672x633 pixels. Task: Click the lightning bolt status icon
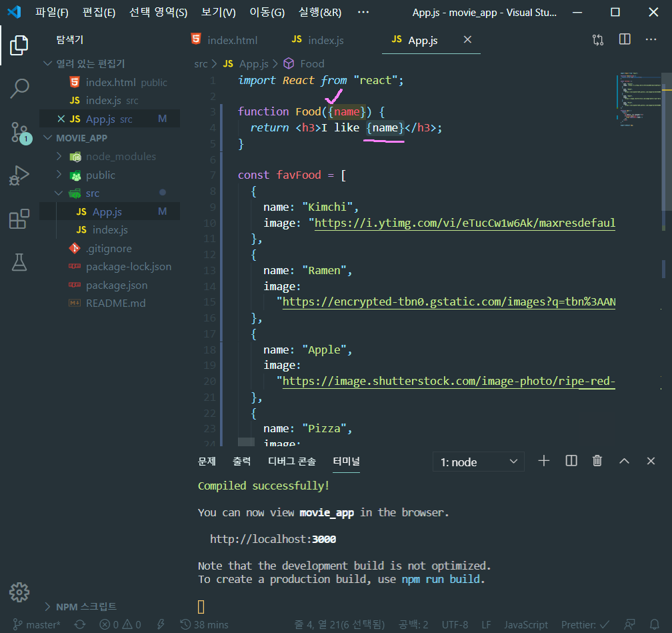point(161,625)
